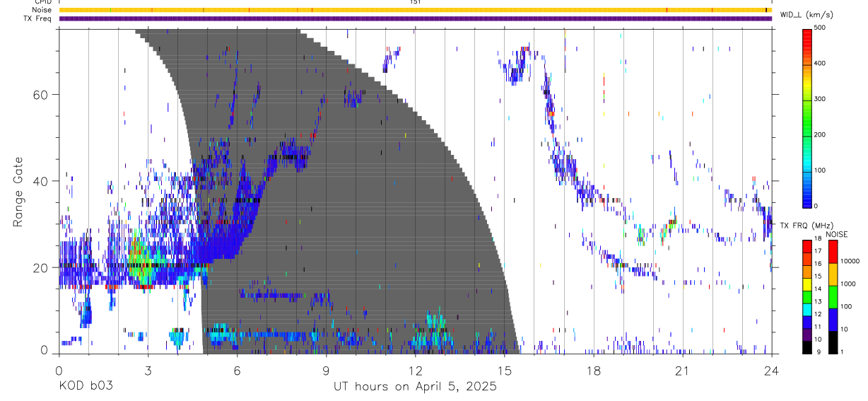
Task: Select the 400 tick on width colorbar
Action: pos(821,63)
